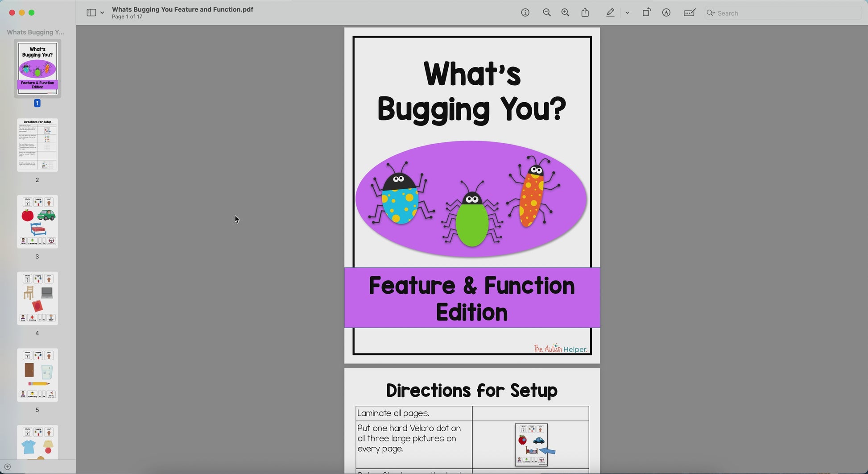Select the page 1 cover thumbnail

point(37,68)
